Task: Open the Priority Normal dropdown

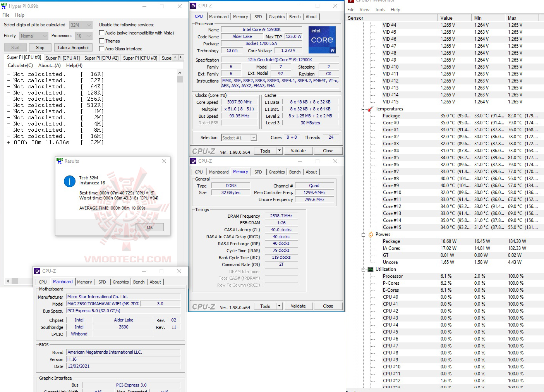Action: (x=34, y=36)
